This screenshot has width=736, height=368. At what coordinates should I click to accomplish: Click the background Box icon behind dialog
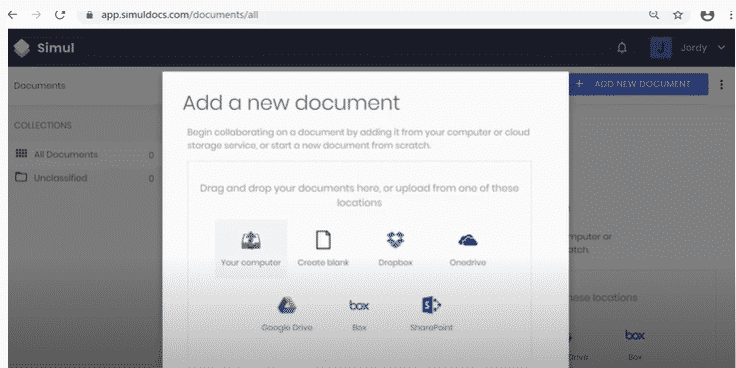pos(635,335)
